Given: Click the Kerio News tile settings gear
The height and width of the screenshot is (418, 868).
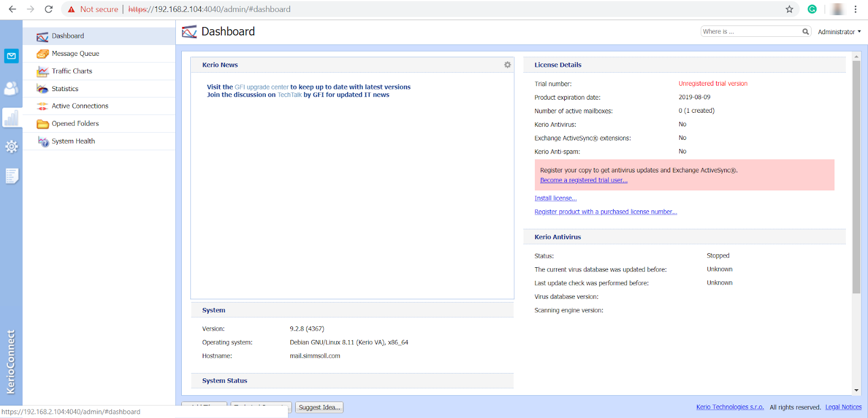Looking at the screenshot, I should click(507, 65).
